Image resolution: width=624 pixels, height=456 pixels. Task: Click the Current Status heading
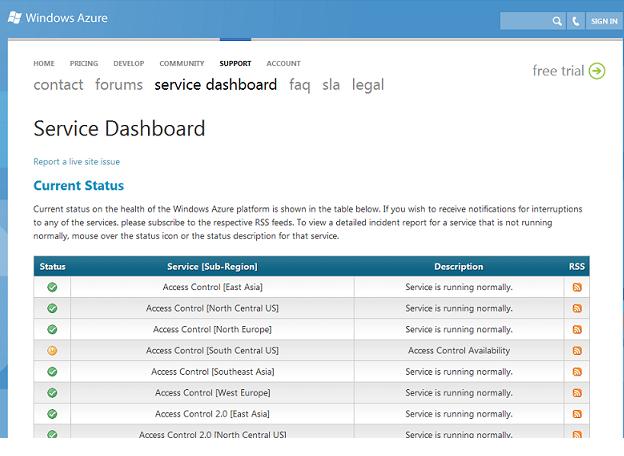tap(79, 185)
